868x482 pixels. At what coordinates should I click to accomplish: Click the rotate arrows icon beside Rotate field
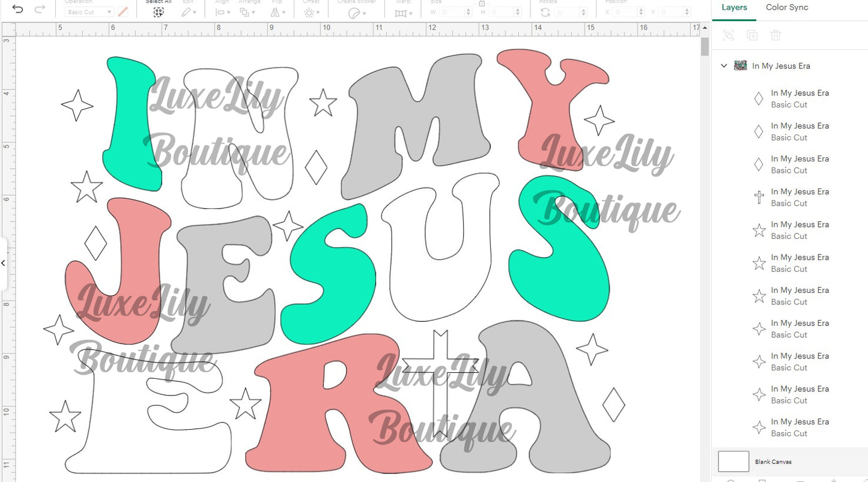(x=545, y=12)
